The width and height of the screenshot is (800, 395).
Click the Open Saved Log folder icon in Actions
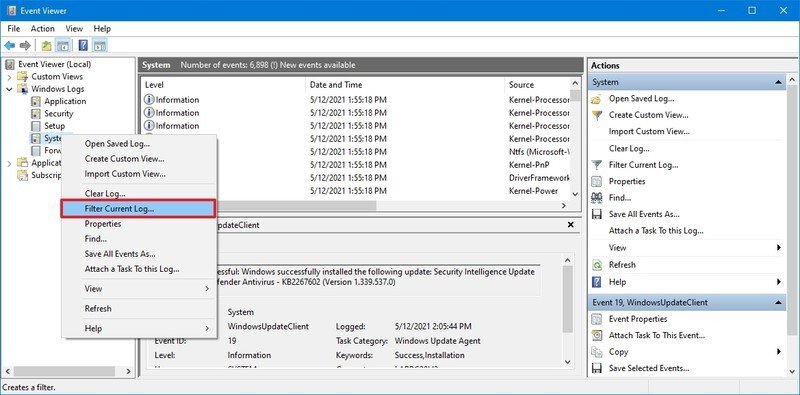coord(596,99)
